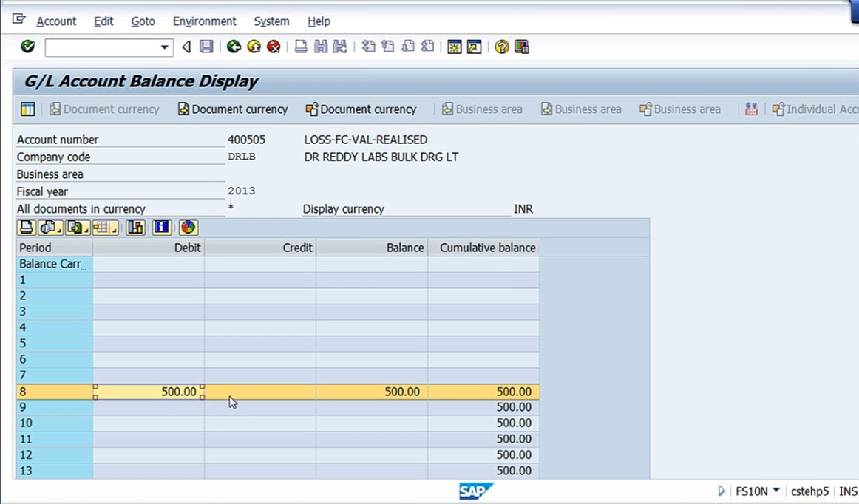This screenshot has width=859, height=504.
Task: Click the yellow Exit icon
Action: point(254,47)
